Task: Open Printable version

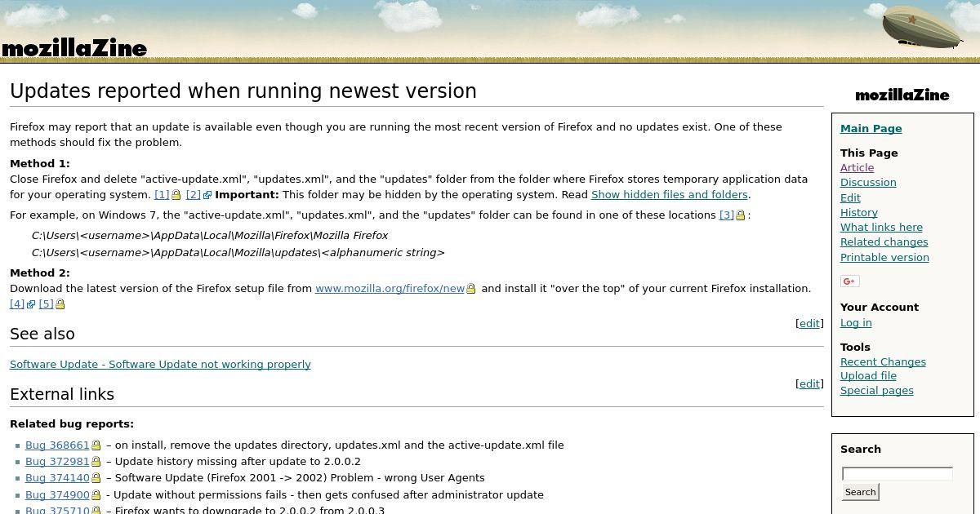Action: click(884, 258)
